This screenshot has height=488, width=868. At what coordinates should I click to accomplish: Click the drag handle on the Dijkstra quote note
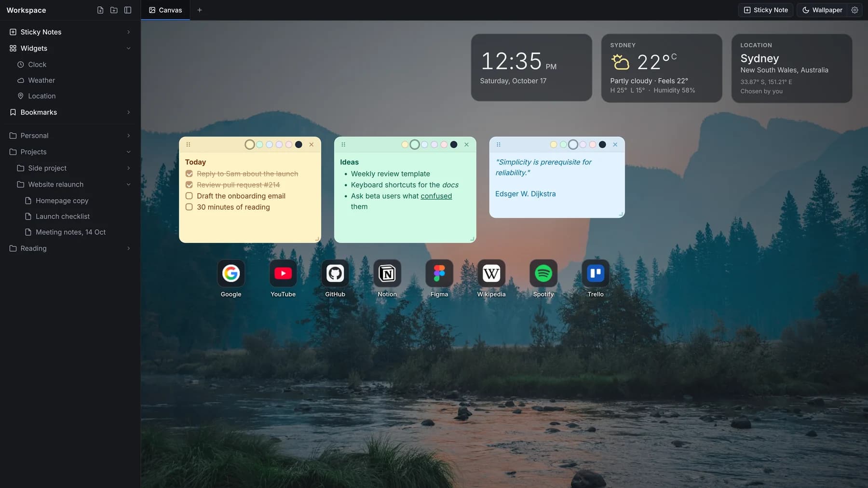click(x=499, y=145)
